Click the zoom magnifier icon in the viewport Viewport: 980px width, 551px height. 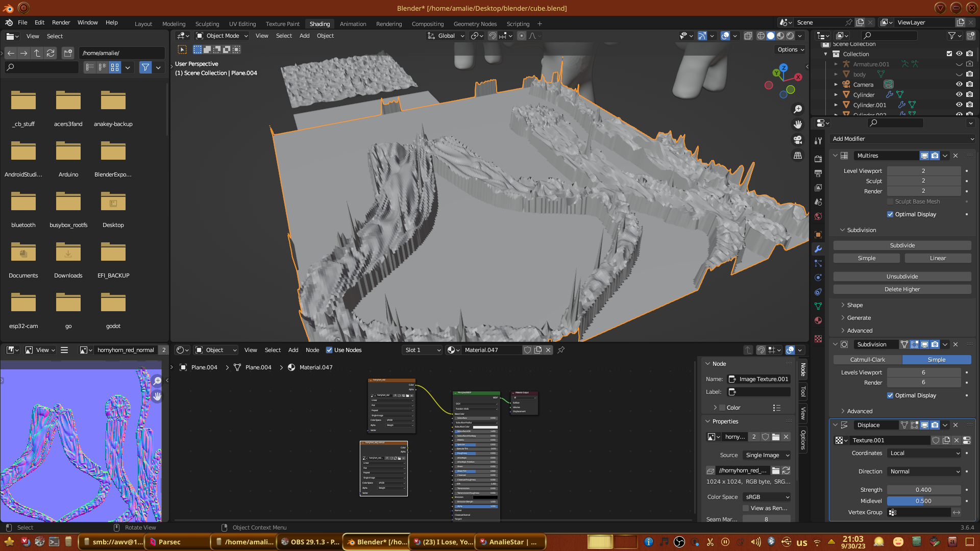point(798,109)
